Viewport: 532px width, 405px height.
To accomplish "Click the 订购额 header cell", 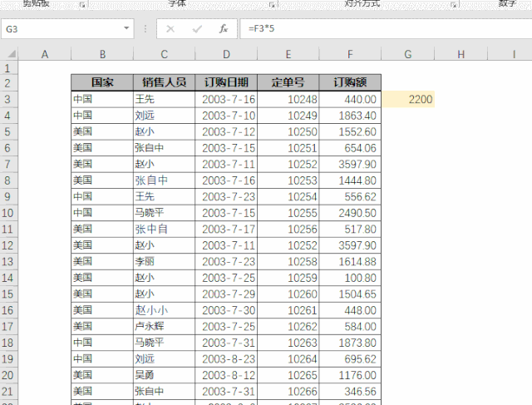I will point(350,82).
